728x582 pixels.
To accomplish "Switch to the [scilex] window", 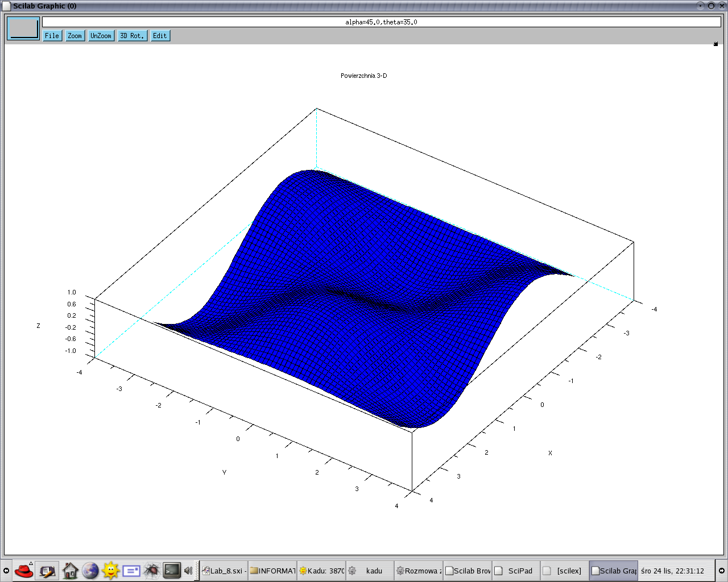I will pos(565,571).
